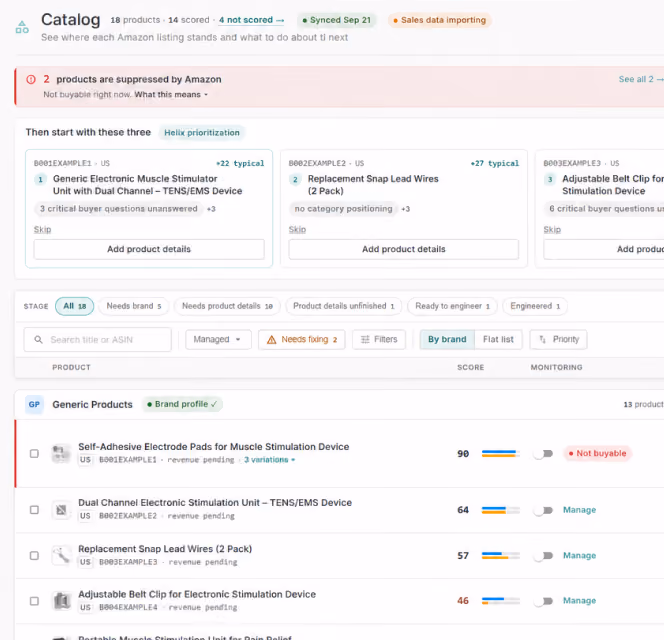The image size is (664, 640).
Task: Open thumbnail of Adjustable Belt Clip row
Action: point(61,601)
